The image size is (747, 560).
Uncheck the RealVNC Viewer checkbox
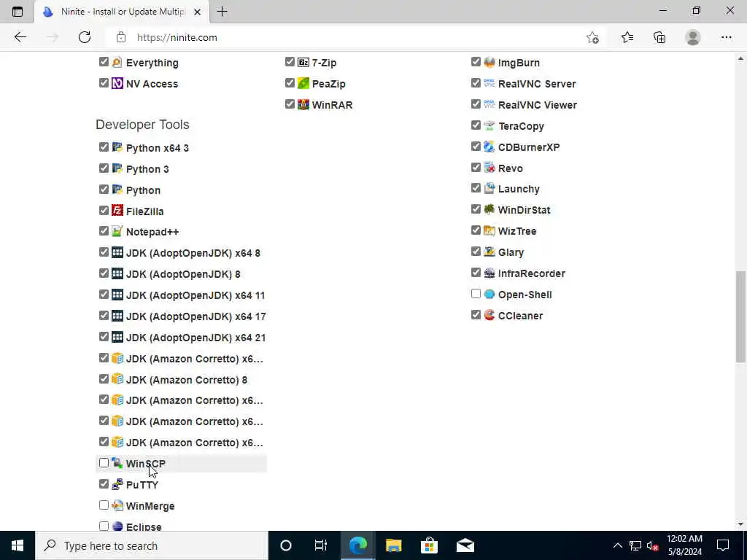click(476, 104)
